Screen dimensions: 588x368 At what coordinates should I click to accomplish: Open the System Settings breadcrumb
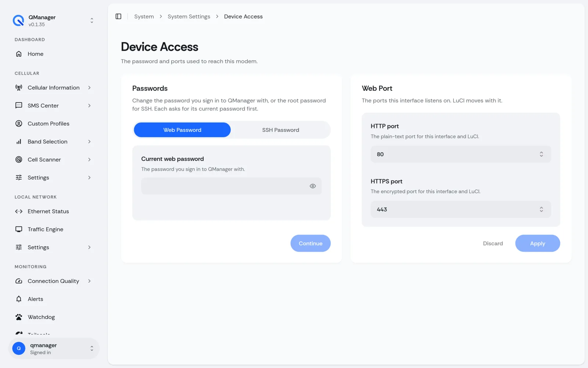tap(189, 17)
